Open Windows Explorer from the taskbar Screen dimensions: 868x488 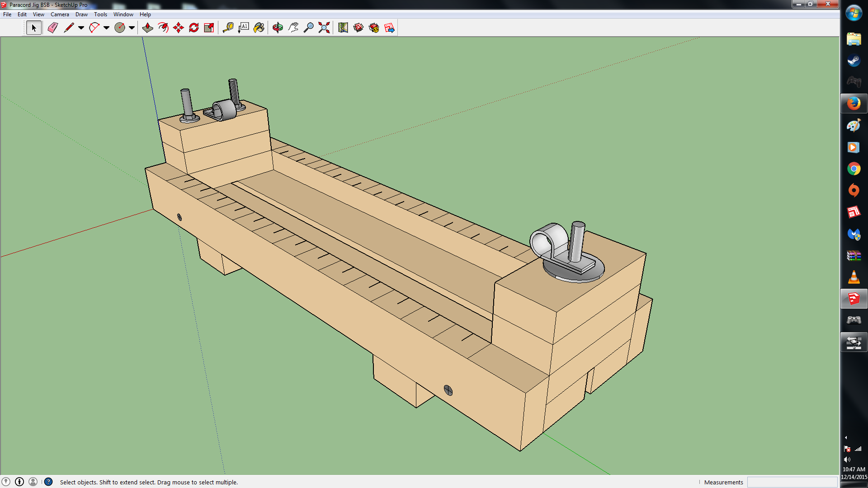click(854, 39)
